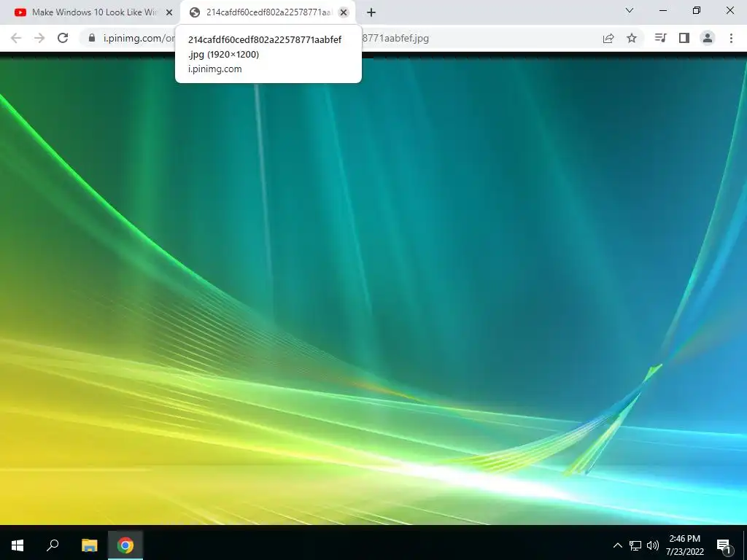Bookmark this page with star icon
The width and height of the screenshot is (747, 560).
point(632,38)
